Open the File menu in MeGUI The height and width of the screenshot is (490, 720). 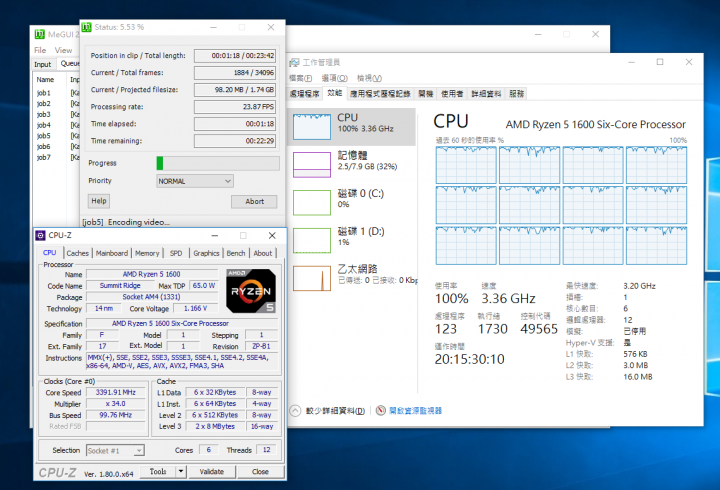click(40, 50)
